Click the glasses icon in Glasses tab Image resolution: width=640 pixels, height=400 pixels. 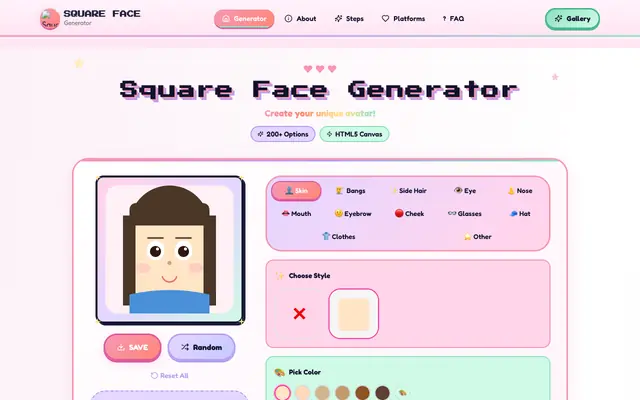(x=452, y=213)
